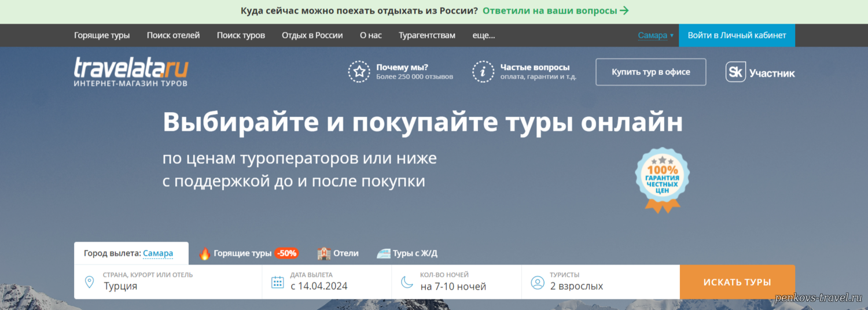Click the train icon of Туры с Ж/Д
868x310 pixels.
coord(384,253)
